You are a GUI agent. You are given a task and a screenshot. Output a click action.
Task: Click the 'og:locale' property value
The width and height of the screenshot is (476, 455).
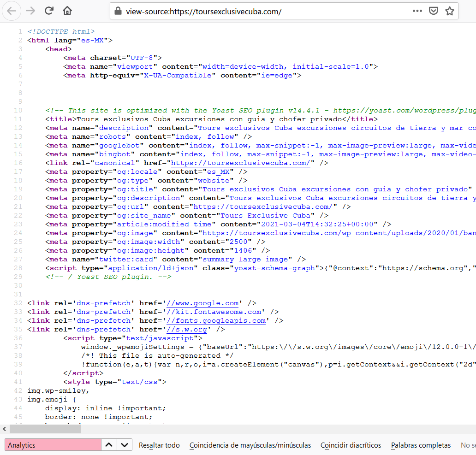click(x=137, y=172)
